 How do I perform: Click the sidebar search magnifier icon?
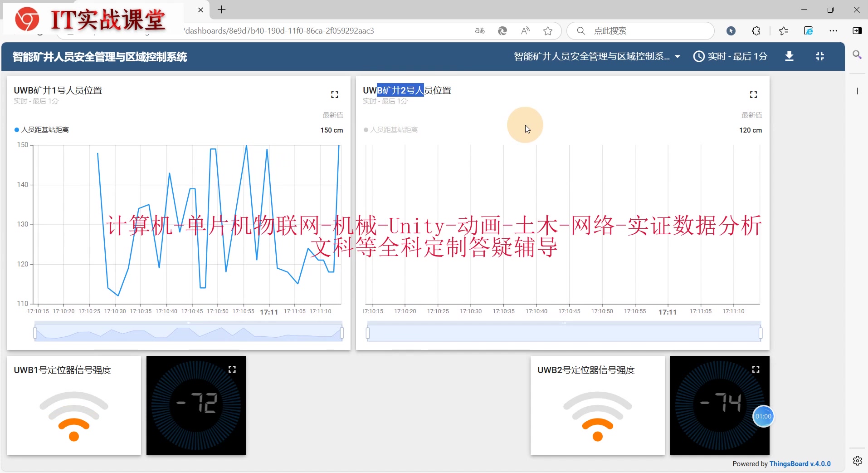[x=857, y=55]
